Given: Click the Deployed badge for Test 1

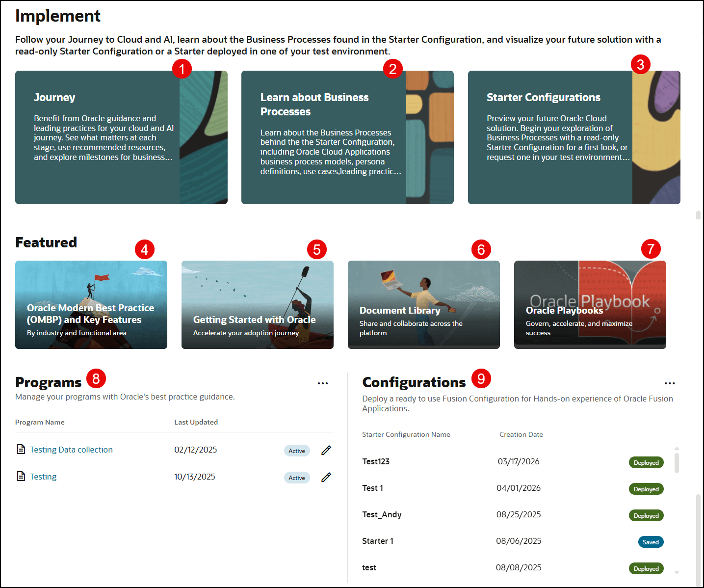Looking at the screenshot, I should tap(646, 489).
